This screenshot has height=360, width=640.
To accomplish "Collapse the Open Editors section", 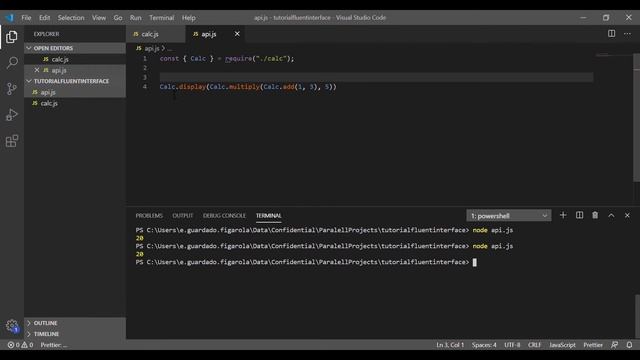I will (75, 48).
